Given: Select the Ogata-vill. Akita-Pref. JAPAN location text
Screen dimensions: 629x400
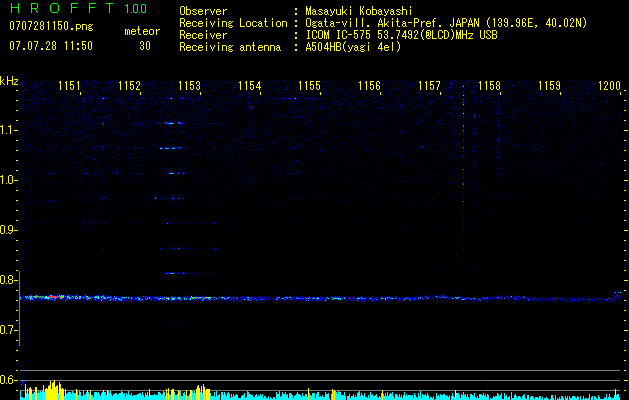Looking at the screenshot, I should (446, 23).
